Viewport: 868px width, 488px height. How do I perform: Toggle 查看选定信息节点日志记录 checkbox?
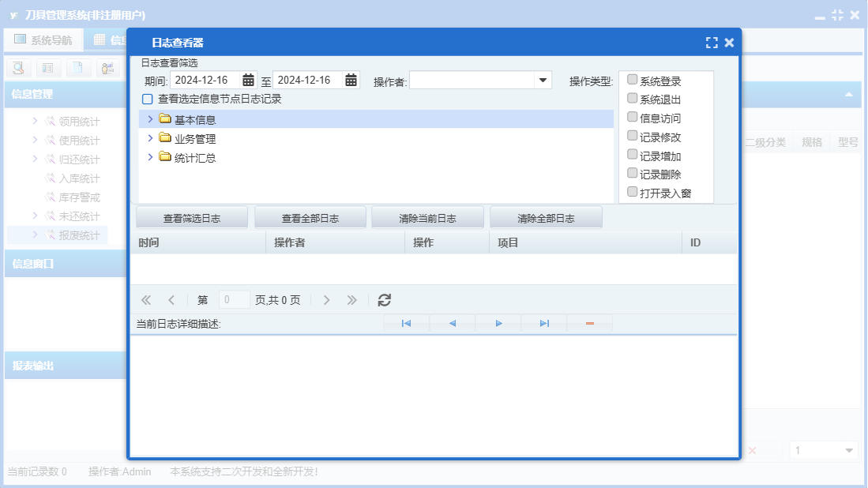(x=147, y=99)
